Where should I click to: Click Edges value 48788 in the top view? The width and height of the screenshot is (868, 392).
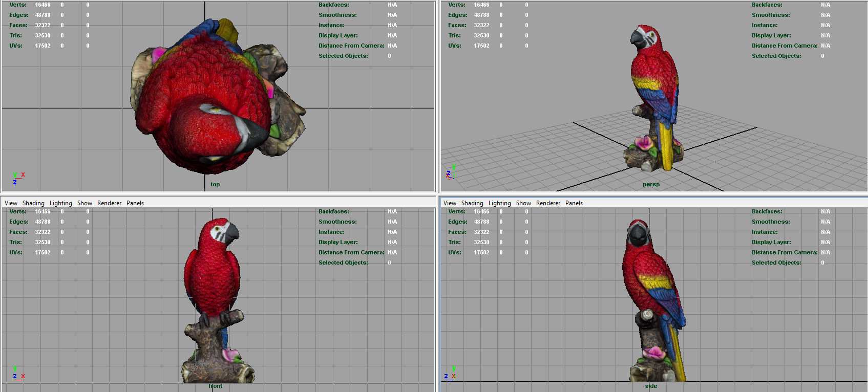click(x=43, y=15)
